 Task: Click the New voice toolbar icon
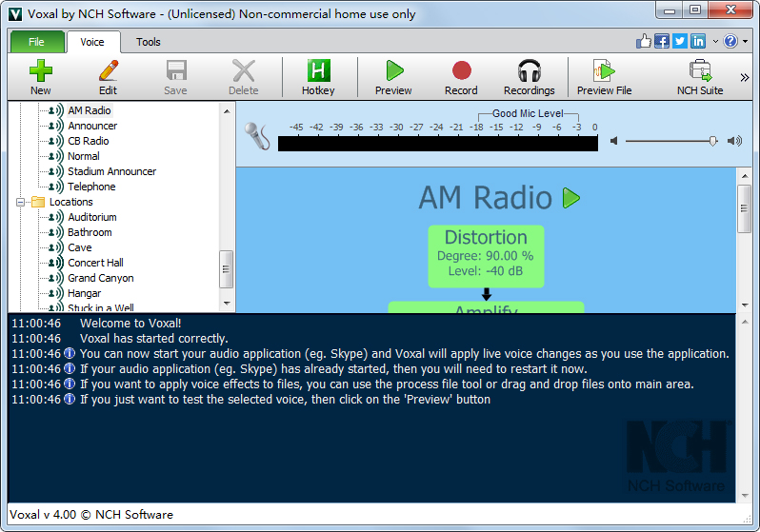tap(41, 70)
